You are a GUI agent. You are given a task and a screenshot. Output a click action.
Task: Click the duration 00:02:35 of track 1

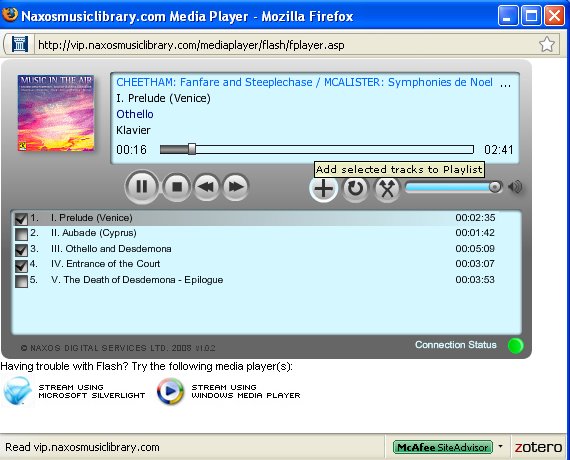475,218
